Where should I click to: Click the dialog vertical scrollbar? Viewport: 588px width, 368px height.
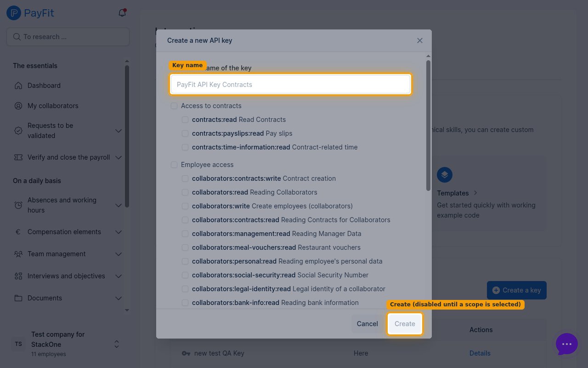[x=428, y=125]
